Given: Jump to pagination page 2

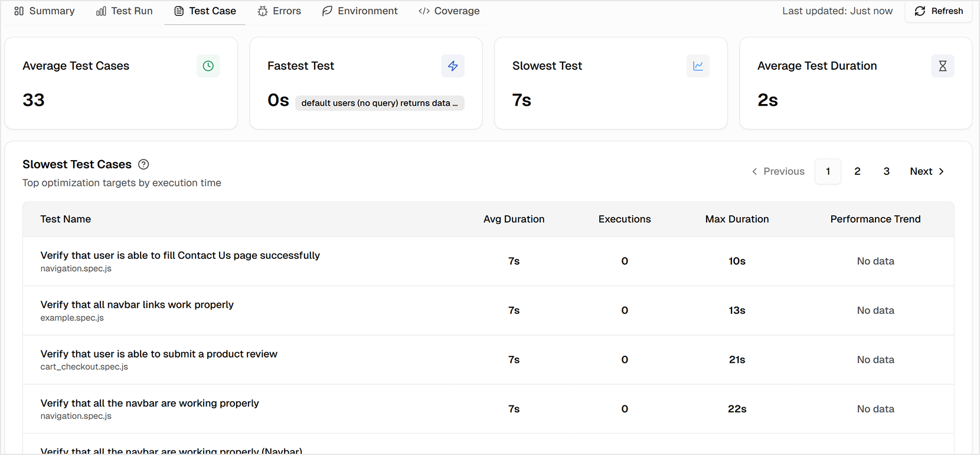Looking at the screenshot, I should coord(857,171).
